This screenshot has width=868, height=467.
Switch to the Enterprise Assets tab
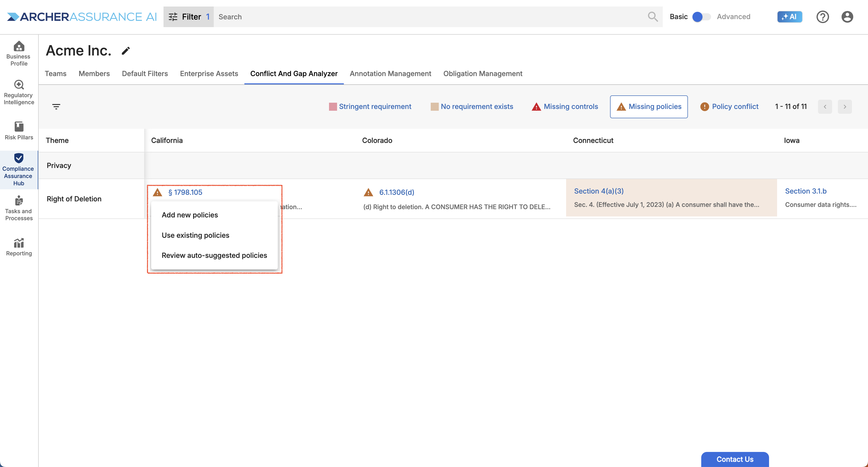[209, 74]
